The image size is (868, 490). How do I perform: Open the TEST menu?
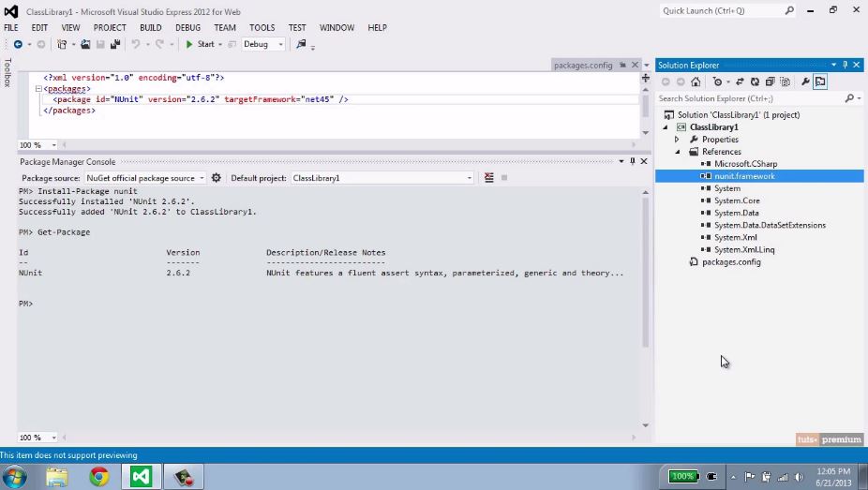297,27
